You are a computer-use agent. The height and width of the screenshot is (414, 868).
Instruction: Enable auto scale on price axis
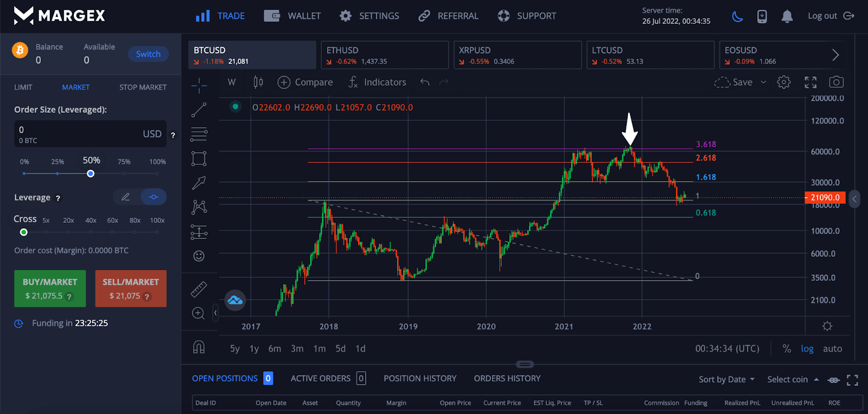(x=832, y=348)
